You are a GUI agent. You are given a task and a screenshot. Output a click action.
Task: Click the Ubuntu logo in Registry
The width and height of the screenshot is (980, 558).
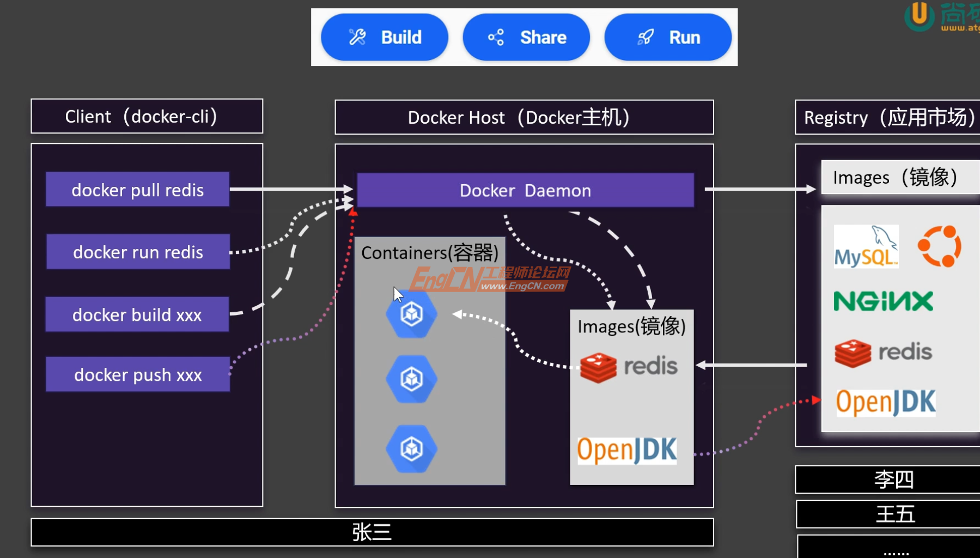point(939,246)
